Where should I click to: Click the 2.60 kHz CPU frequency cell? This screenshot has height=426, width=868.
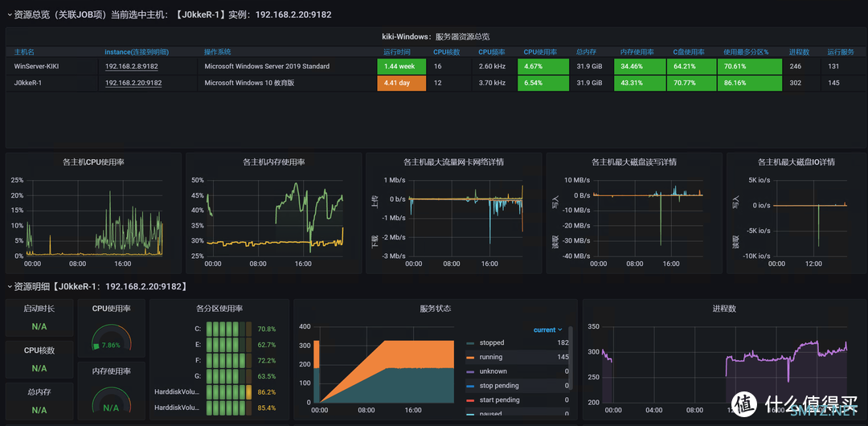pyautogui.click(x=493, y=67)
